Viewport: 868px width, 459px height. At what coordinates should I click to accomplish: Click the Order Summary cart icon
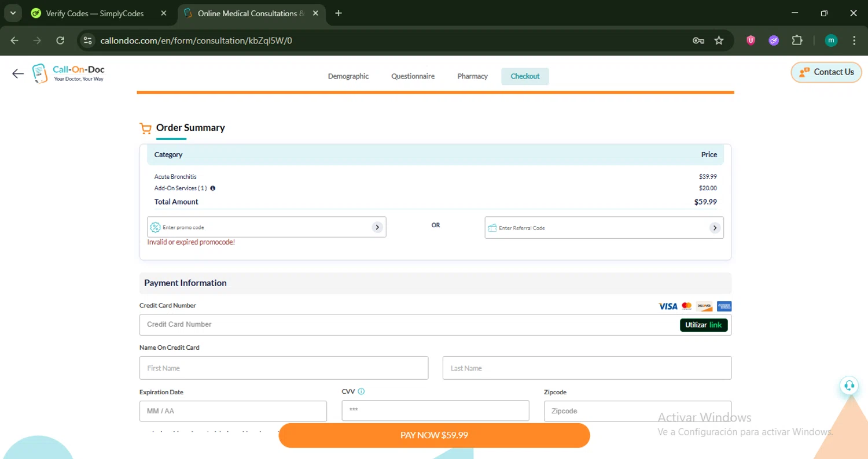[x=146, y=128]
